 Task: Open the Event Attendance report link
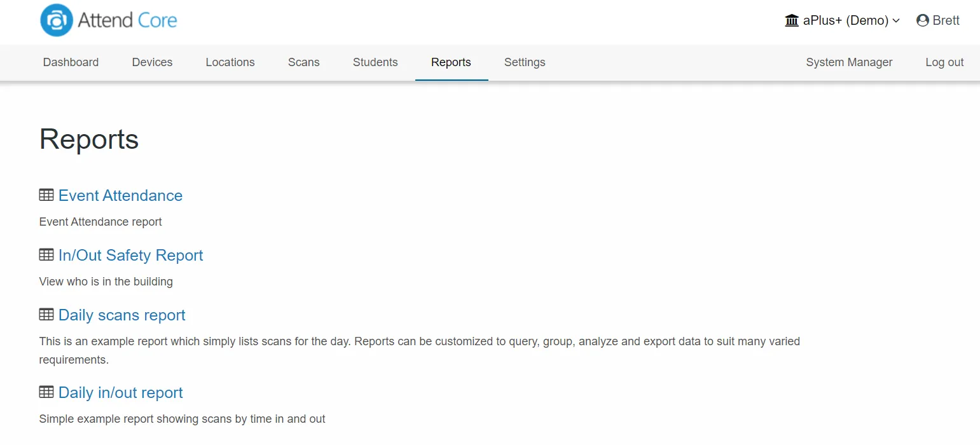click(x=120, y=195)
